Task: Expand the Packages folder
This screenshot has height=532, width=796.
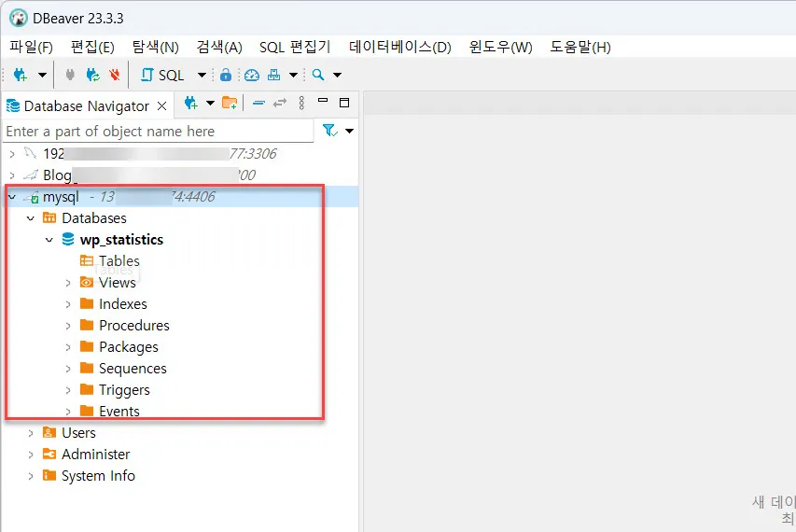Action: click(68, 347)
